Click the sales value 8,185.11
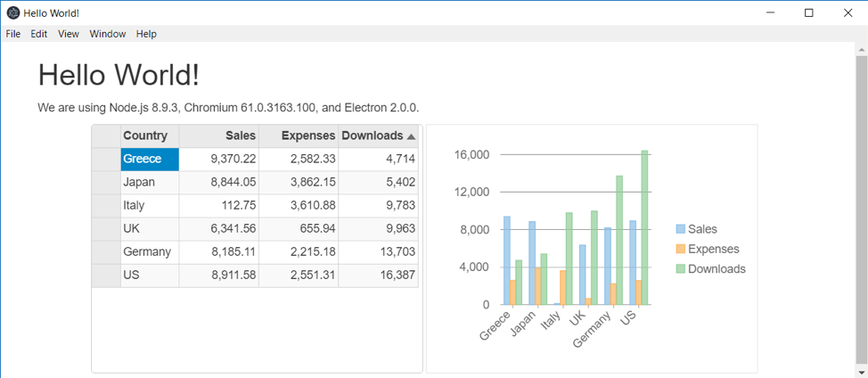This screenshot has width=868, height=378. pos(218,252)
